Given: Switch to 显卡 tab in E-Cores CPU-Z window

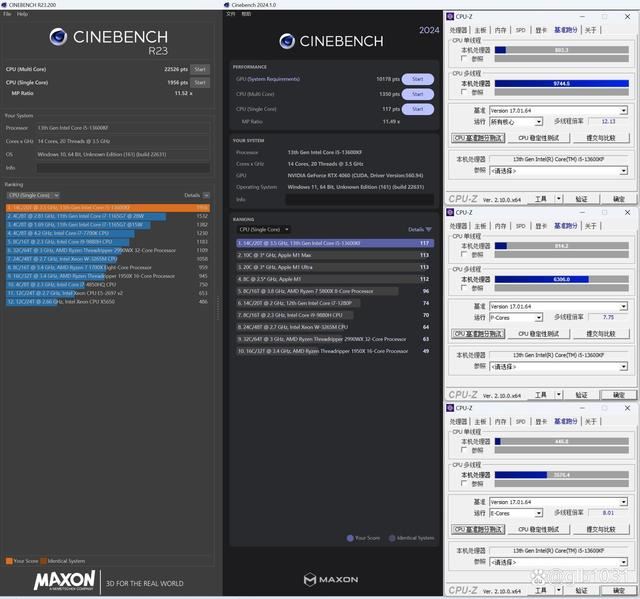Looking at the screenshot, I should [541, 422].
